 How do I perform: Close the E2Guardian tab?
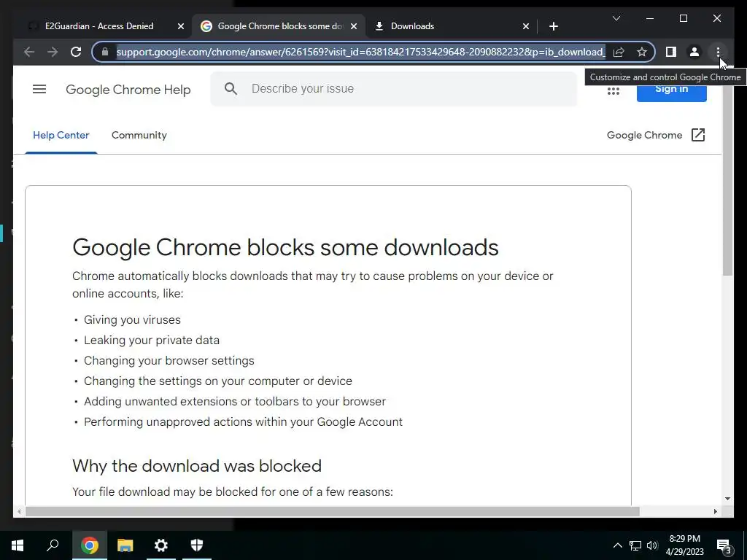click(181, 26)
